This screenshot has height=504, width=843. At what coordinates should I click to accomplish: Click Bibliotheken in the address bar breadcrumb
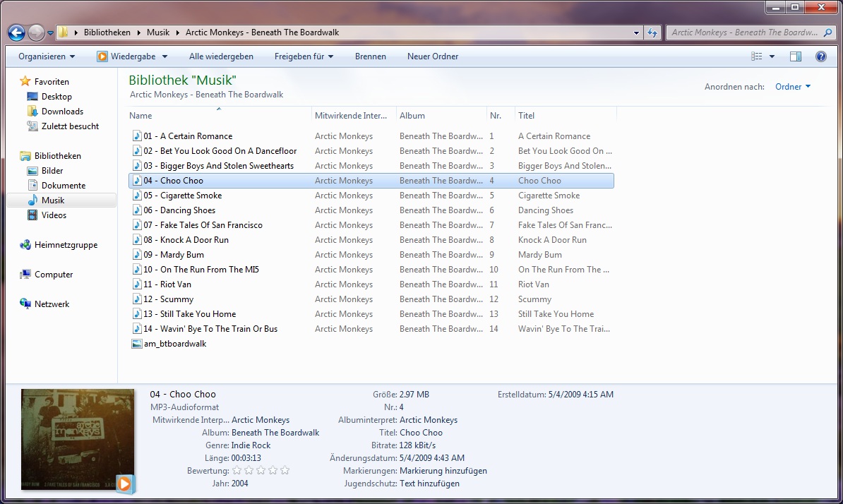click(x=107, y=32)
